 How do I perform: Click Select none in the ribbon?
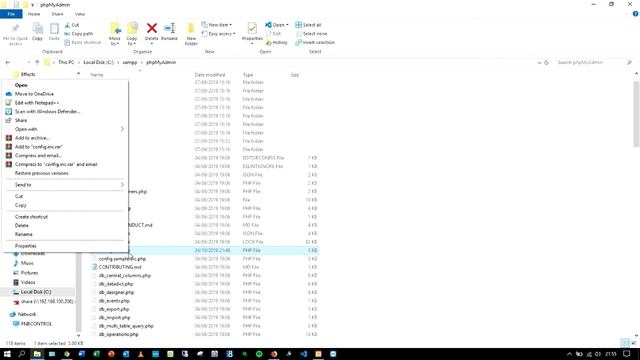[311, 33]
